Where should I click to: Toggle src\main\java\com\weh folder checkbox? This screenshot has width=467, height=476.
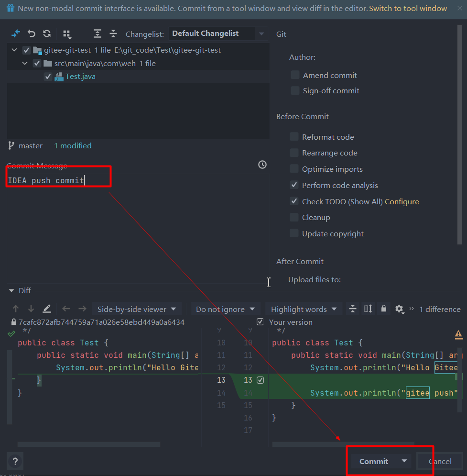coord(37,63)
